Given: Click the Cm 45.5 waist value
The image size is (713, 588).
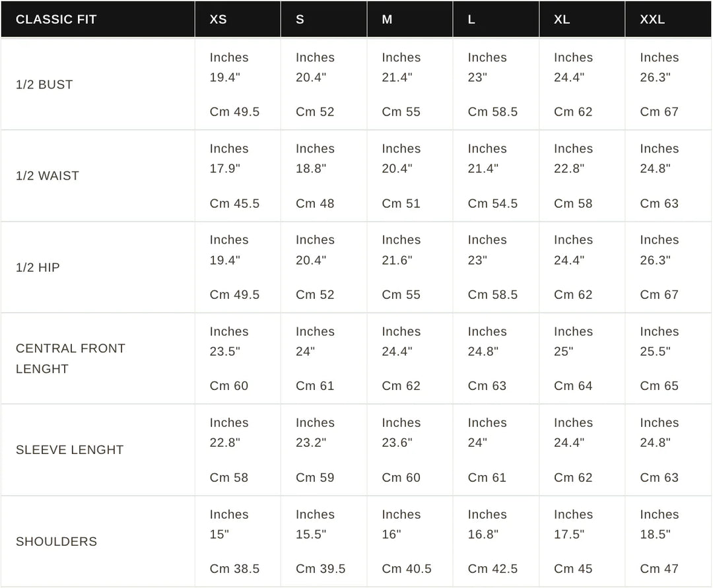Looking at the screenshot, I should tap(234, 203).
